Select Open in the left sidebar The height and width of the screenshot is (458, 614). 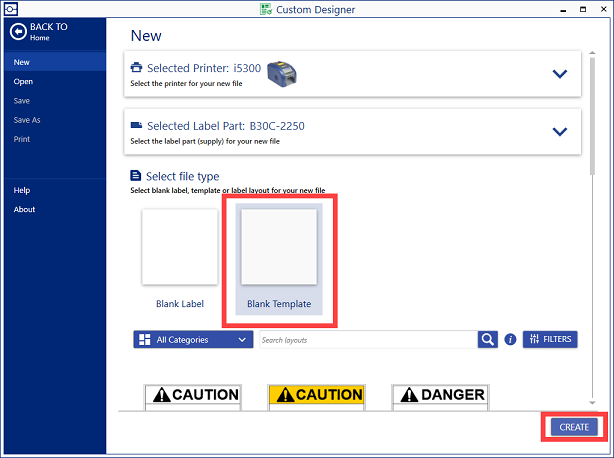[23, 82]
